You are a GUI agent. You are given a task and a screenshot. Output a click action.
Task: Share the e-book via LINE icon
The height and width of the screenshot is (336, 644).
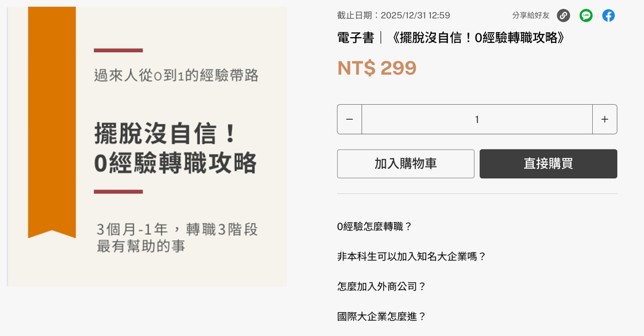[586, 15]
